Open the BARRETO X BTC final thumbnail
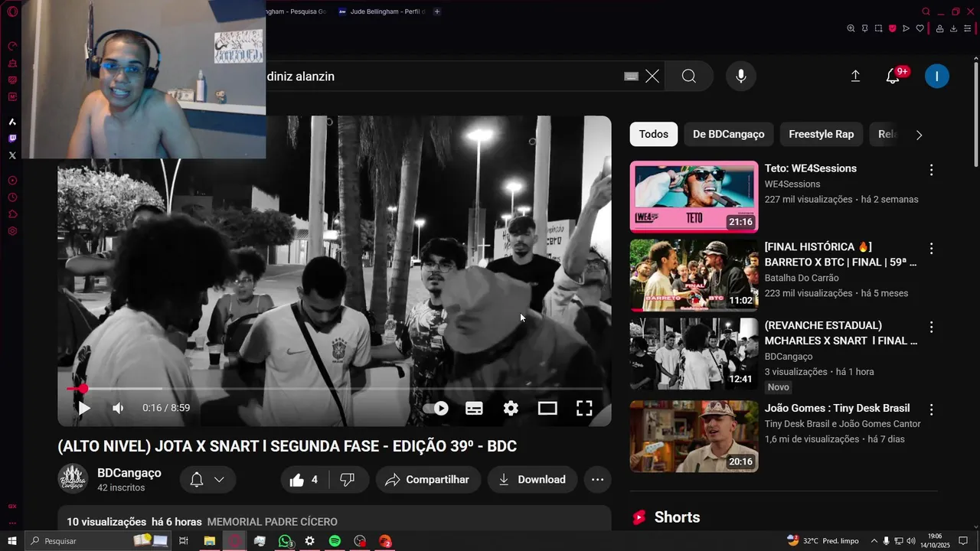The height and width of the screenshot is (551, 980). tap(694, 275)
